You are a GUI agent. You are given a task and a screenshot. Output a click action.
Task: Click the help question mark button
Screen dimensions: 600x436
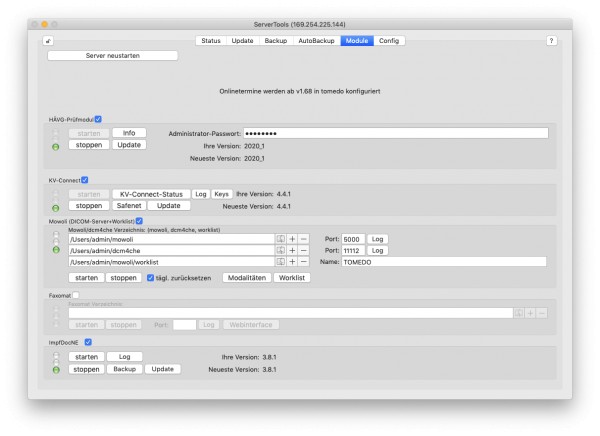click(551, 41)
